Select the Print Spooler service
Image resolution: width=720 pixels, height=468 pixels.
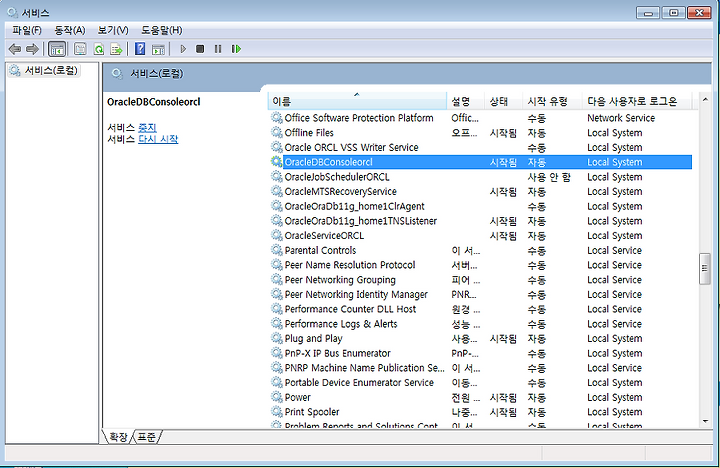pos(480,412)
